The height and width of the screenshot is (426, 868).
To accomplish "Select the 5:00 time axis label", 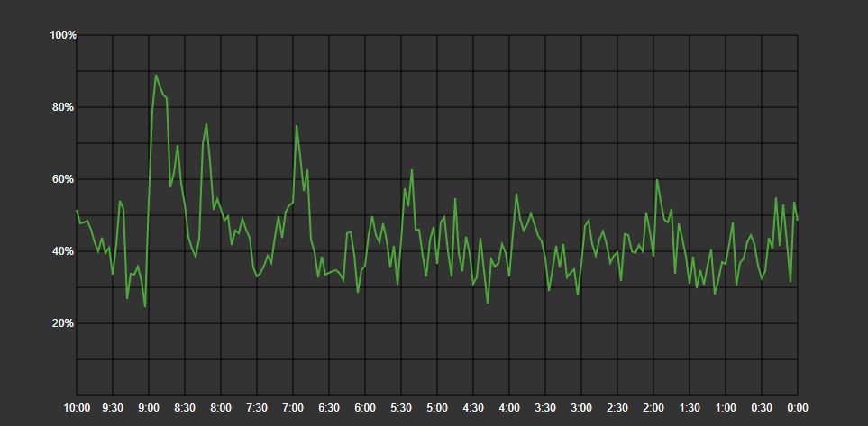I will pyautogui.click(x=437, y=408).
